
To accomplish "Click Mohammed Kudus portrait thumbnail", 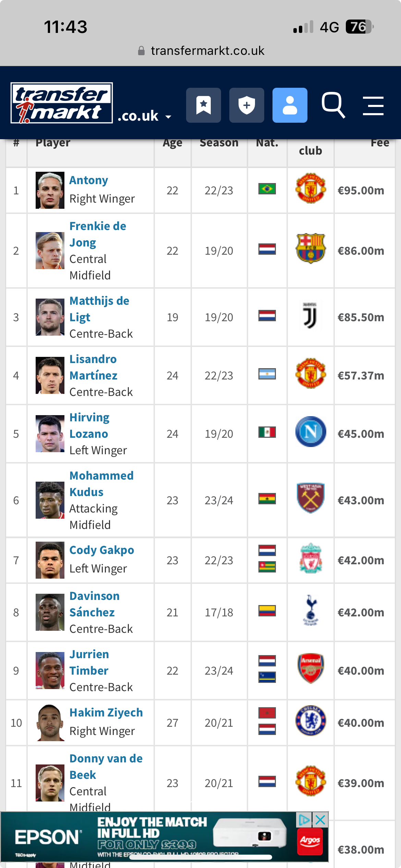I will click(x=50, y=500).
